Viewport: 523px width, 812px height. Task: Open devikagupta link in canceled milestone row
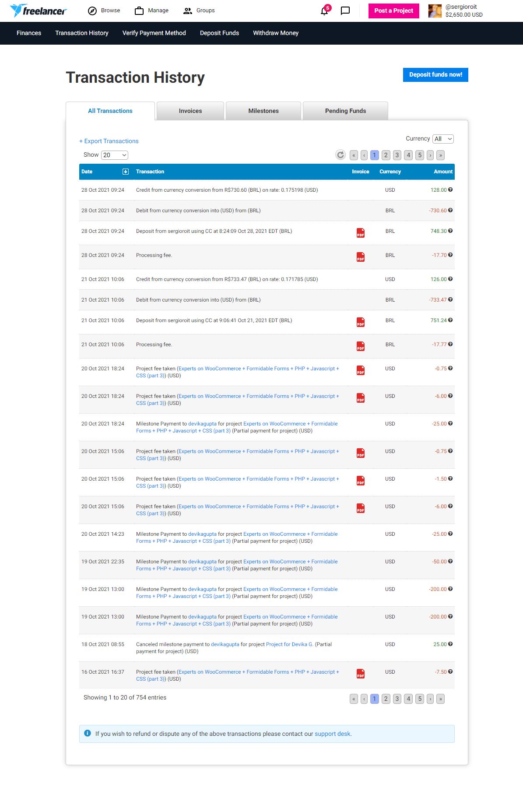(x=225, y=644)
